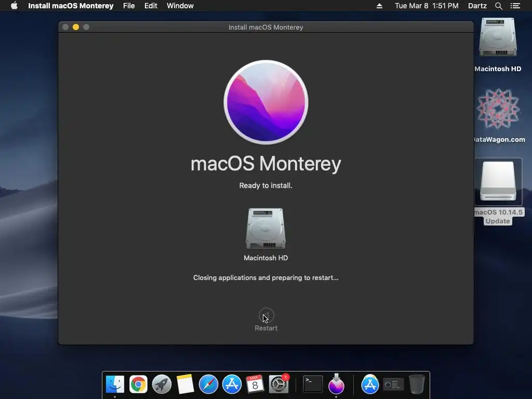The height and width of the screenshot is (399, 532).
Task: Click "Closing applications and preparing to restart..." text
Action: point(265,277)
